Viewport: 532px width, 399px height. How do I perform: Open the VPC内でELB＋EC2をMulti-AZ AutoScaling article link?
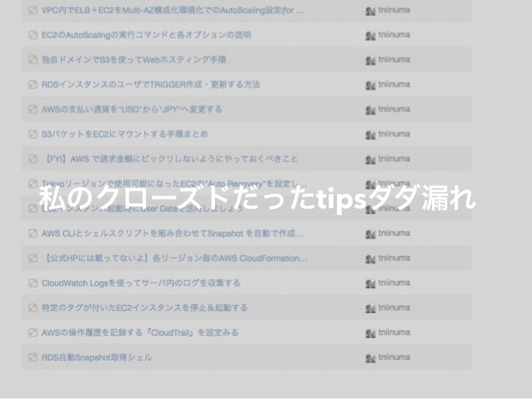coord(173,10)
